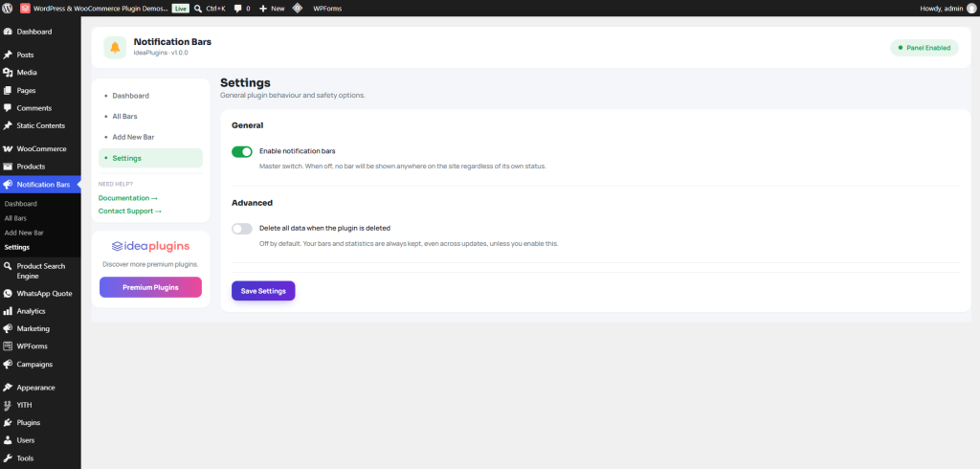Select All Bars in plugin panel nav
The width and height of the screenshot is (980, 469).
[150, 117]
